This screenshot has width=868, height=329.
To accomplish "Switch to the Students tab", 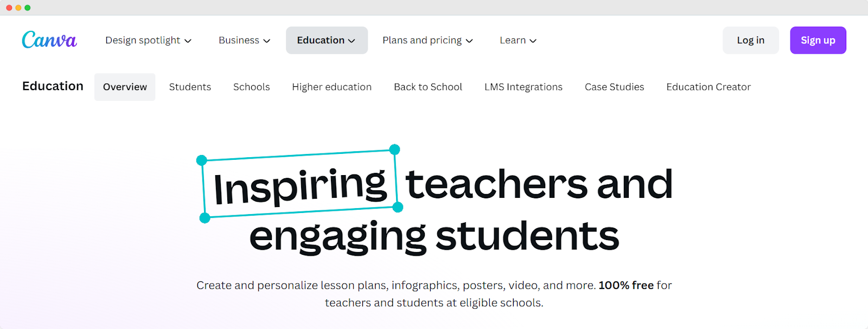I will pyautogui.click(x=190, y=87).
